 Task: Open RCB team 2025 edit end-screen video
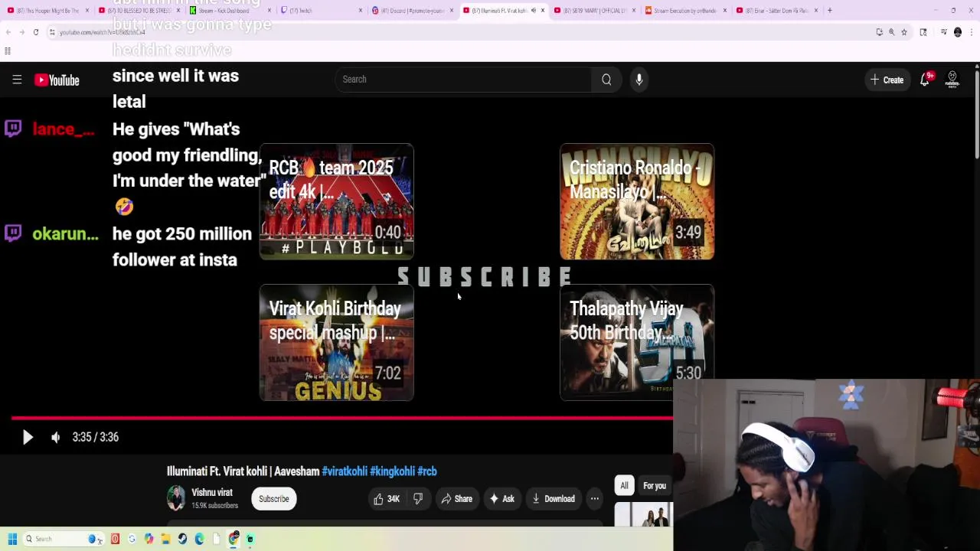[x=337, y=201]
